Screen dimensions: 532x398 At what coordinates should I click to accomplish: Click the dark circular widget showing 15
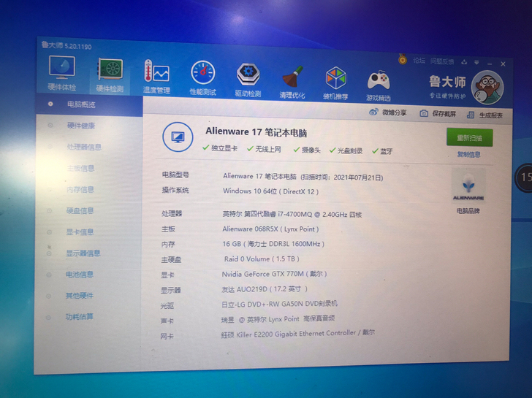524,177
